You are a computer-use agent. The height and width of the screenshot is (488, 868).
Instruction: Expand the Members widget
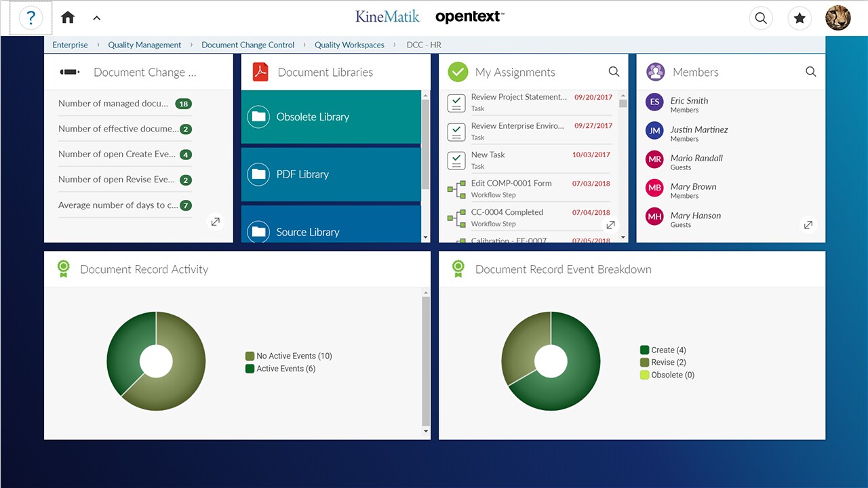coord(808,225)
